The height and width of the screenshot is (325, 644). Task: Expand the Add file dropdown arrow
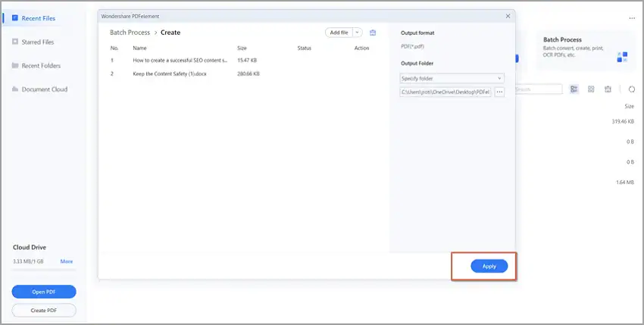click(x=357, y=33)
